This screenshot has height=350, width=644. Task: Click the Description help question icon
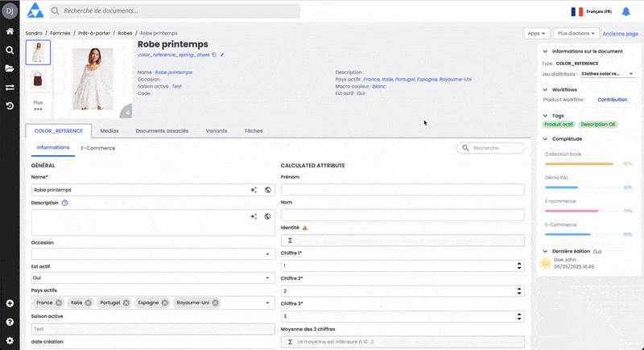point(65,203)
